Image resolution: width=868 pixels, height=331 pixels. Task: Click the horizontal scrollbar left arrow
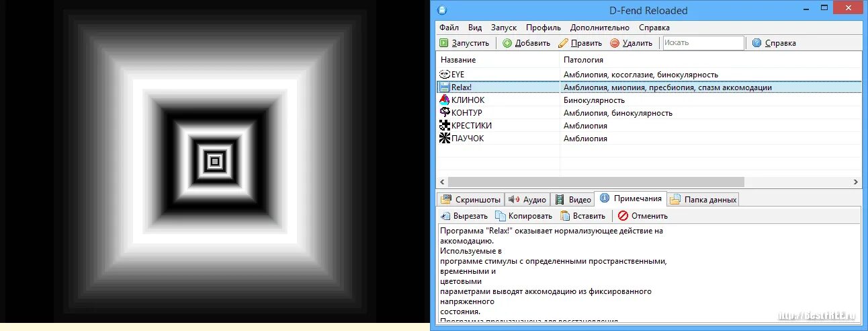coord(442,182)
